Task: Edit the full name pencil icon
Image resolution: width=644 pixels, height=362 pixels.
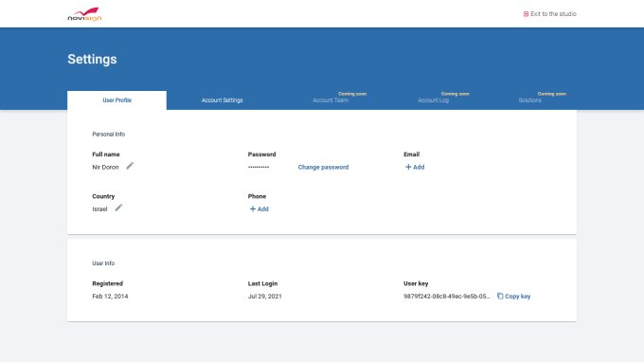Action: pyautogui.click(x=130, y=166)
